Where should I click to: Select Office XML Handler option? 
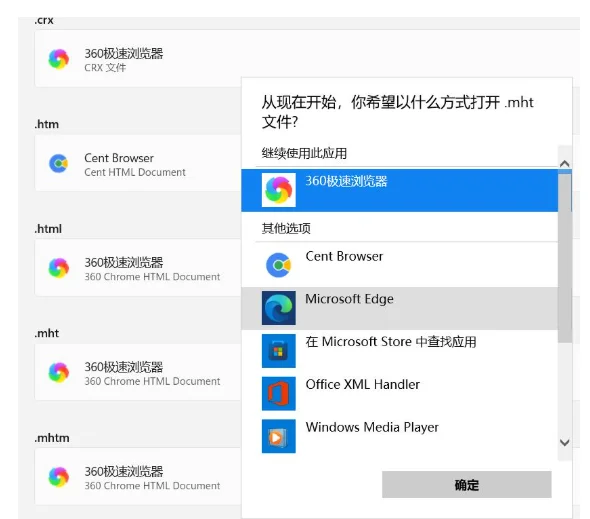[400, 393]
